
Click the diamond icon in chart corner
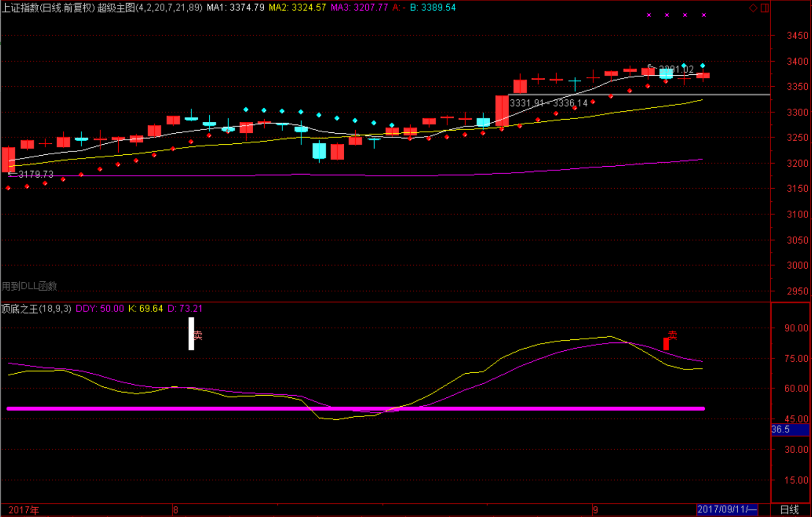[x=753, y=8]
